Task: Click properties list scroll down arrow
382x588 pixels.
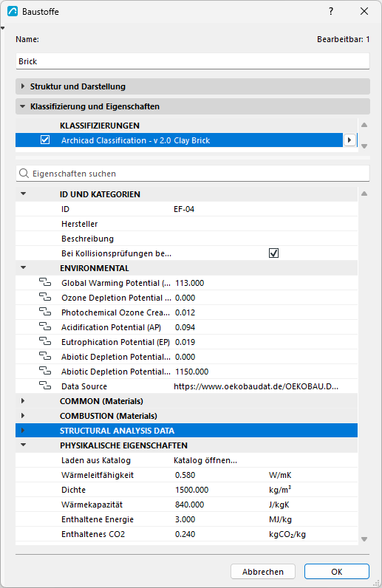Action: pos(364,539)
